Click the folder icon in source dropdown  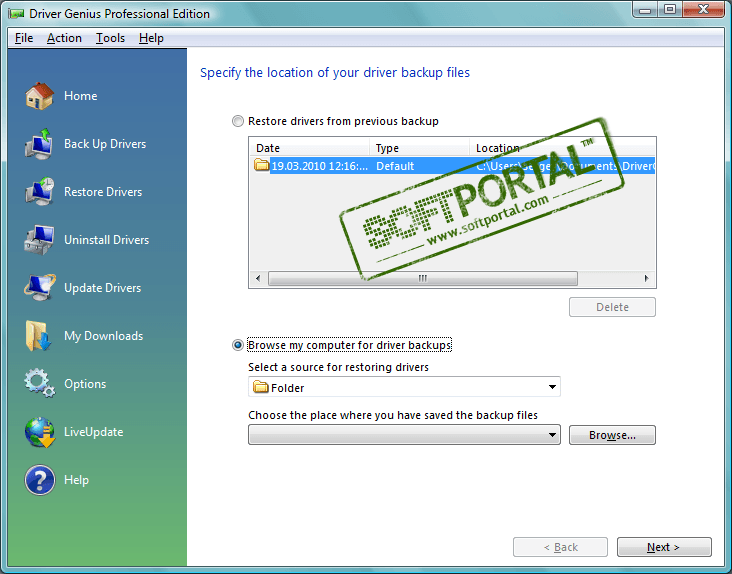[x=260, y=387]
